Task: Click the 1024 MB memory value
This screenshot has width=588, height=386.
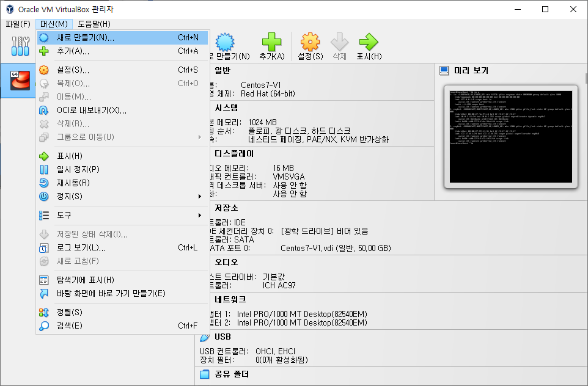Action: point(262,123)
